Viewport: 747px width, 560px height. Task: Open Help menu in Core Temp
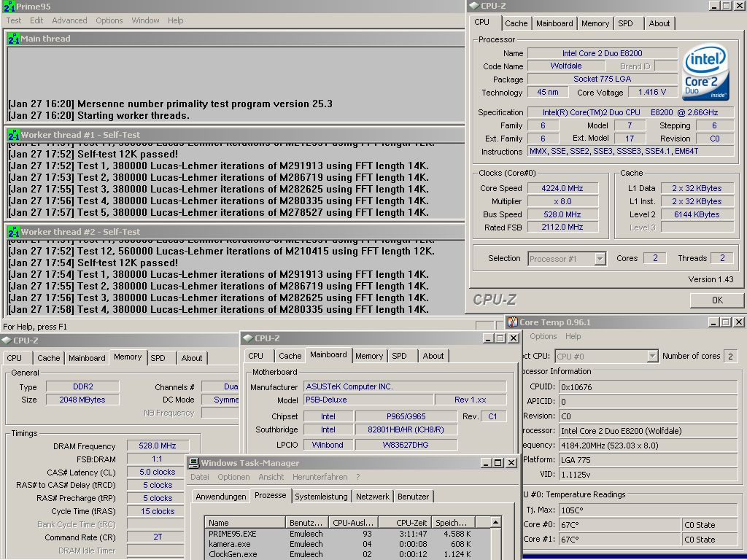[x=573, y=336]
